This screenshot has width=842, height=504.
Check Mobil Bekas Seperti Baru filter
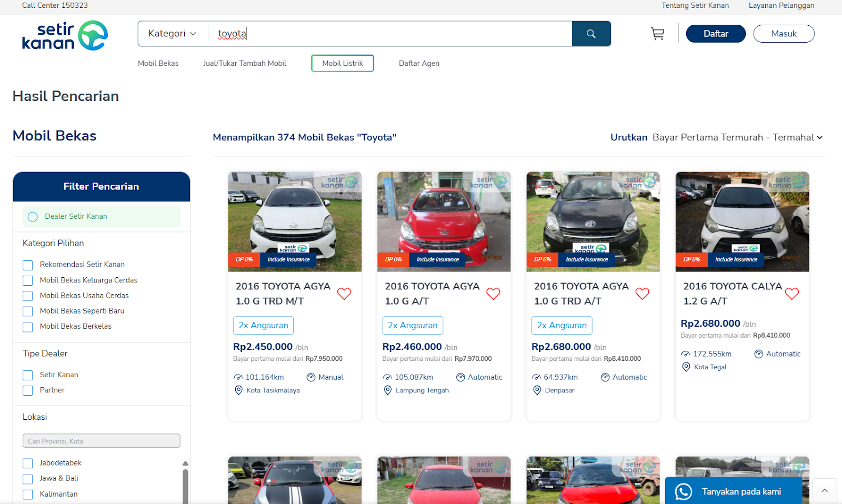28,311
